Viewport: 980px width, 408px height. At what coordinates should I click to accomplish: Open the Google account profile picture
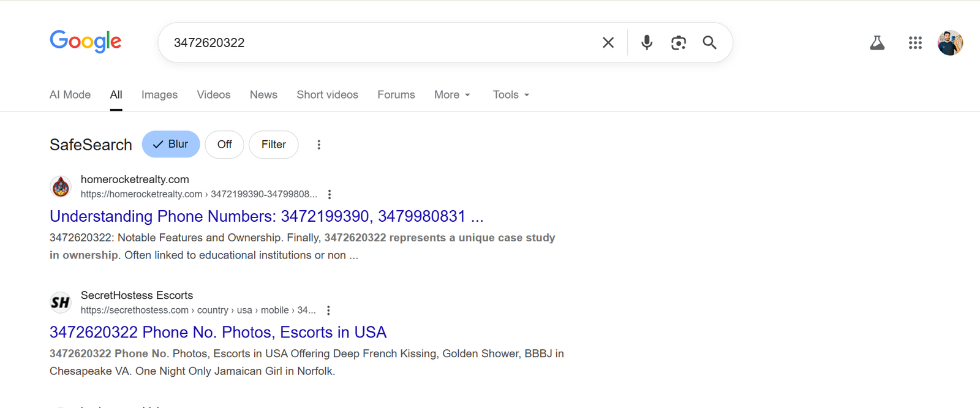click(950, 43)
